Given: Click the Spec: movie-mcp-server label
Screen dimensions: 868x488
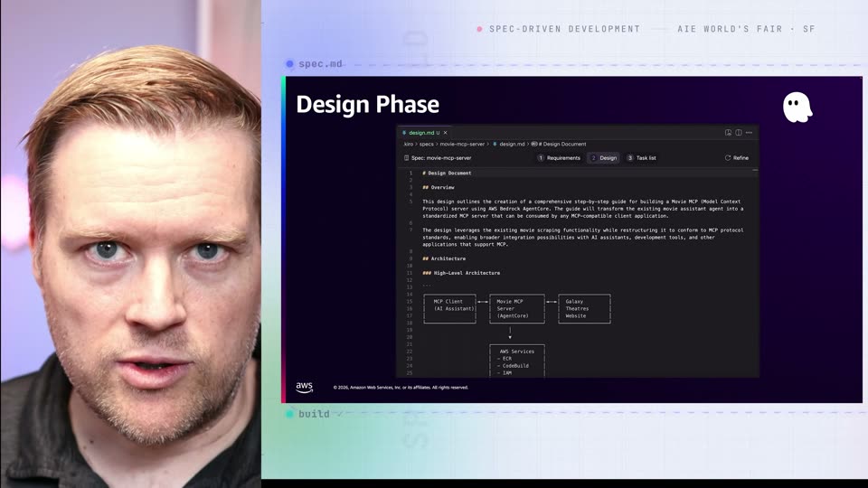Looking at the screenshot, I should (x=441, y=158).
